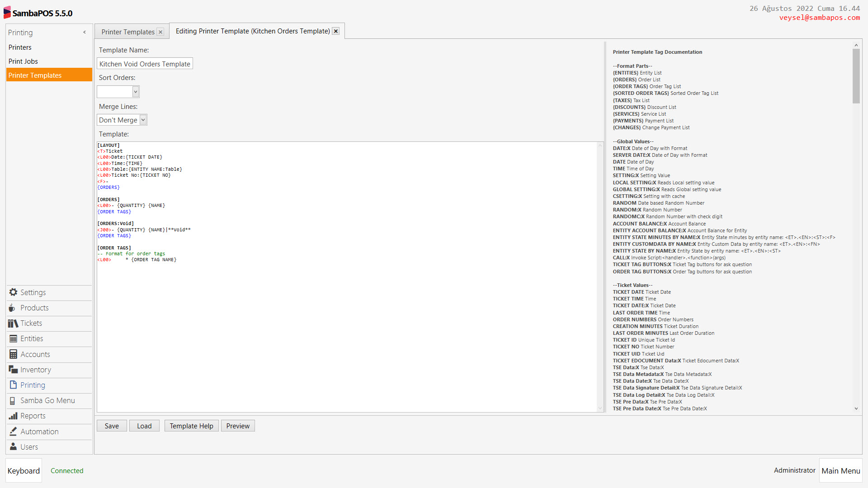868x488 pixels.
Task: Open Entities via its list icon
Action: [x=13, y=338]
